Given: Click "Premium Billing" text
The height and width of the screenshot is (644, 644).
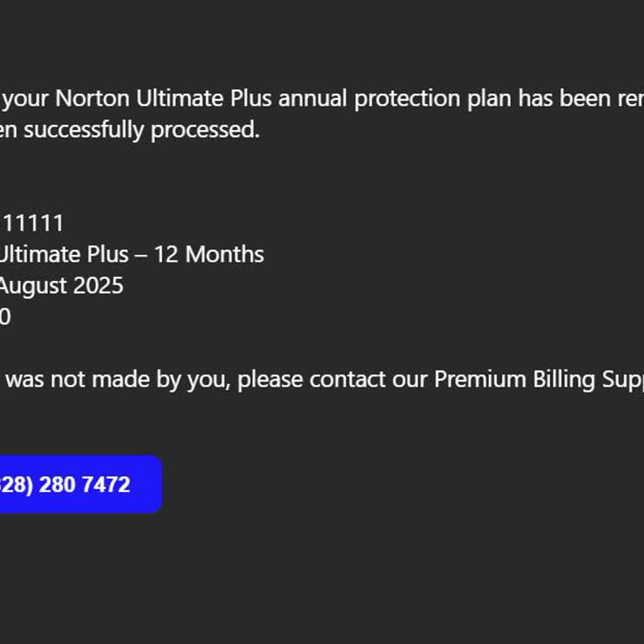Looking at the screenshot, I should point(500,379).
